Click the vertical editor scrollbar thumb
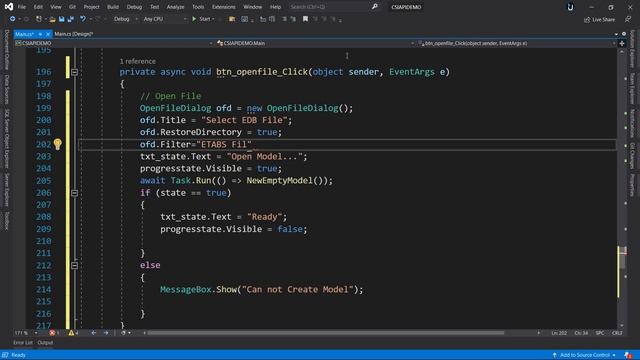Screen dimensions: 640x360 pos(621,257)
